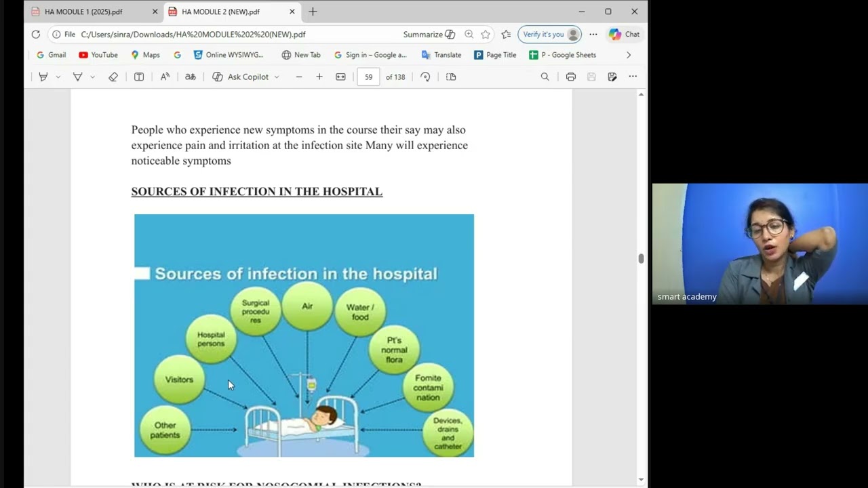Open the Copilot Chat button
The width and height of the screenshot is (868, 488).
tap(625, 34)
